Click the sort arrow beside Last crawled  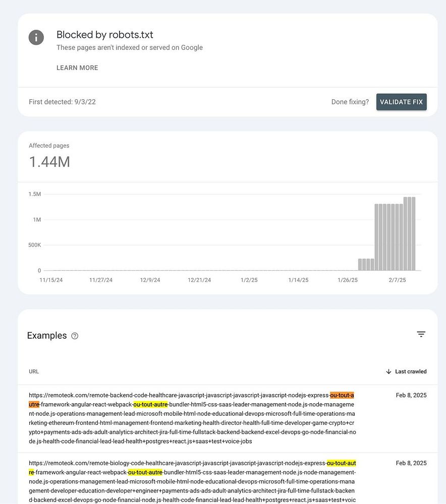pos(388,371)
